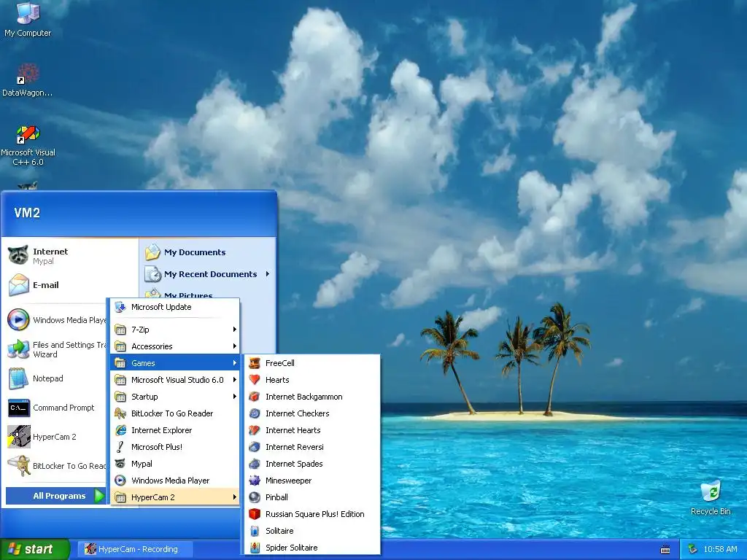The height and width of the screenshot is (560, 747).
Task: Click the pinned Notepad icon
Action: click(18, 378)
